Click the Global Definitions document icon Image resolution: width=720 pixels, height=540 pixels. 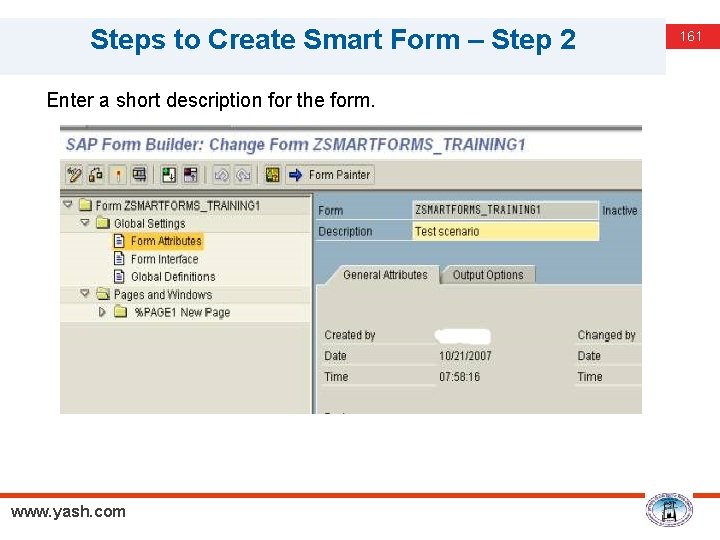coord(119,276)
